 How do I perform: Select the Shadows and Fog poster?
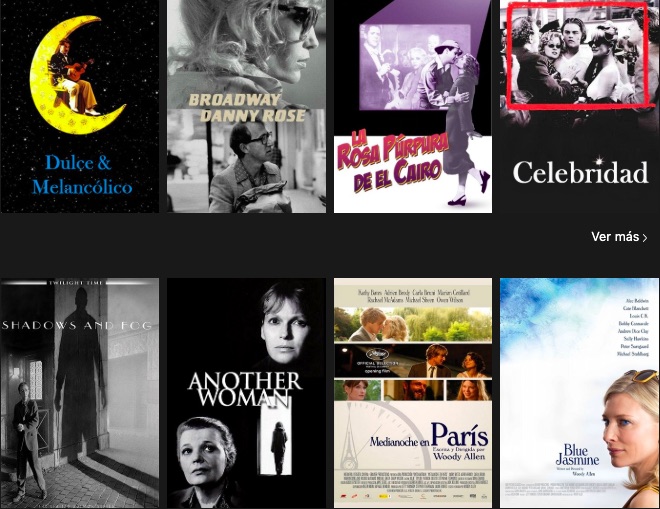pyautogui.click(x=80, y=393)
